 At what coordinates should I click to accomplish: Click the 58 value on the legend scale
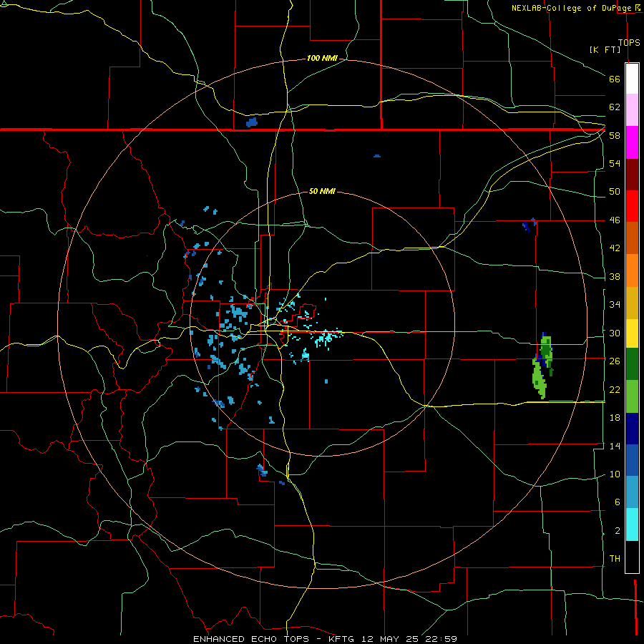click(x=615, y=135)
